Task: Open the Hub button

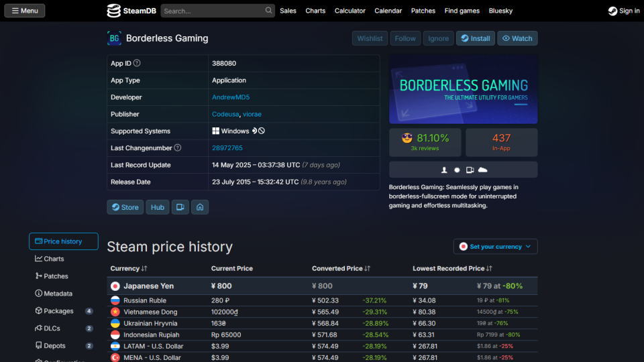Action: click(x=157, y=207)
